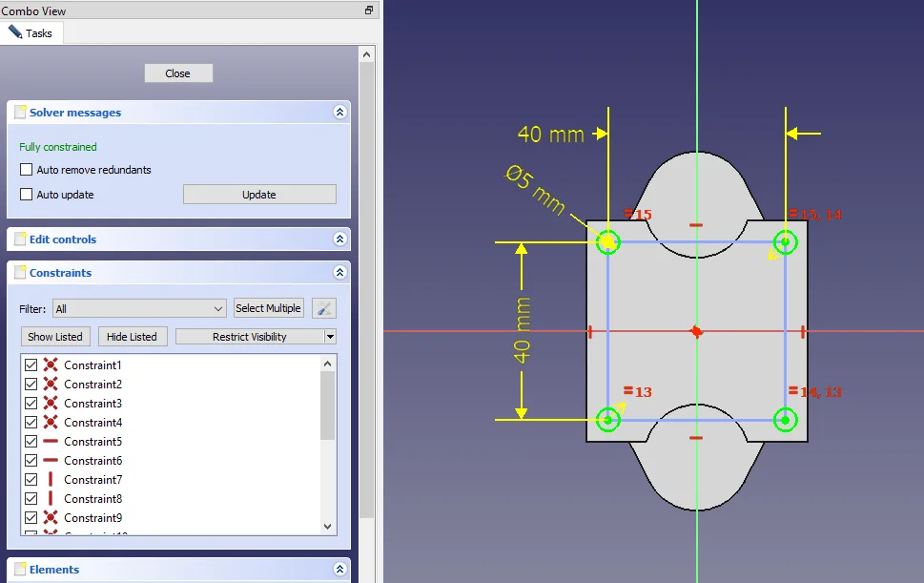Screen dimensions: 924x583
Task: Click the Ø5 mm diameter dimension label
Action: point(535,190)
